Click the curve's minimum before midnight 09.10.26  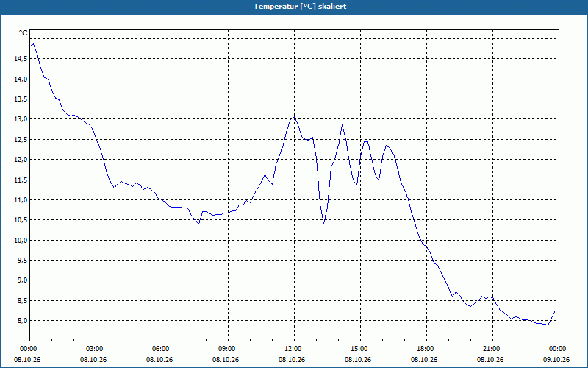(x=548, y=325)
